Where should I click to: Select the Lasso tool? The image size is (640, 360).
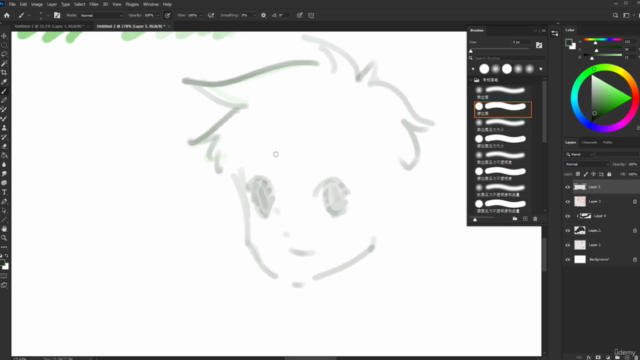coord(4,54)
